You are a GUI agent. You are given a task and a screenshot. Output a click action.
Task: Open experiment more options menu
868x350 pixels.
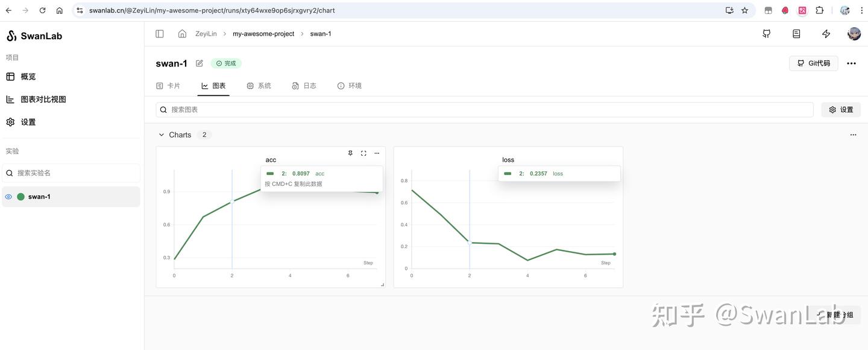coord(851,63)
